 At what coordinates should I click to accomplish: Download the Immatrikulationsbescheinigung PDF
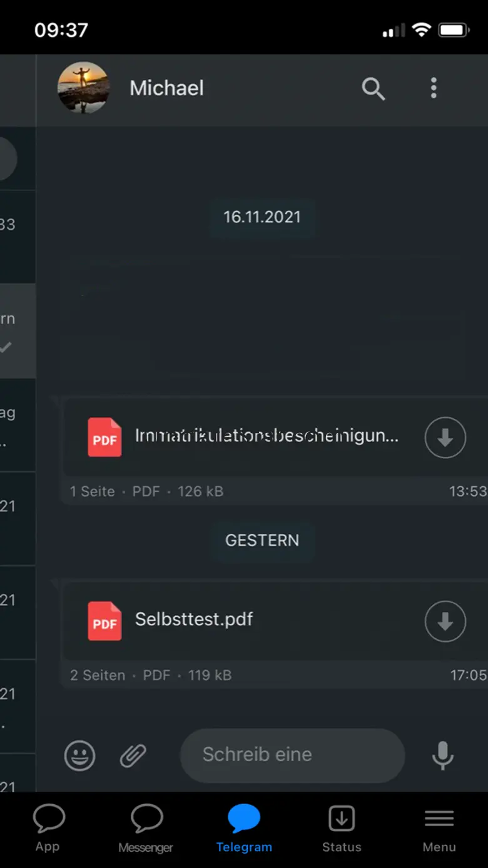click(x=445, y=437)
